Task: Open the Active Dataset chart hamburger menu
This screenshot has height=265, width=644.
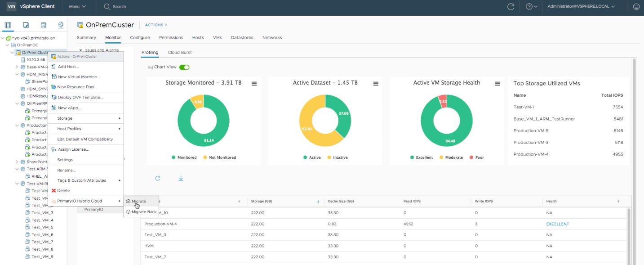Action: (x=376, y=84)
